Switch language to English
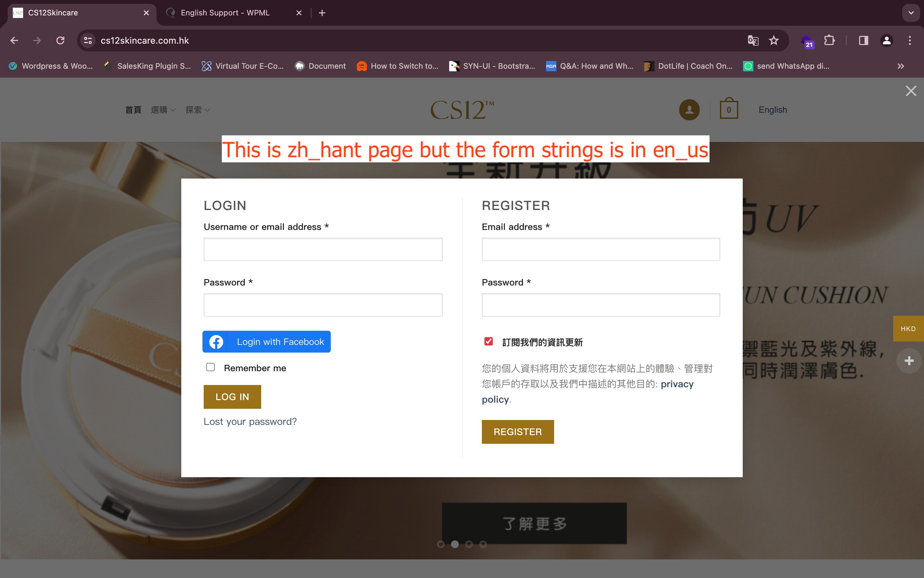This screenshot has height=578, width=924. [x=773, y=110]
